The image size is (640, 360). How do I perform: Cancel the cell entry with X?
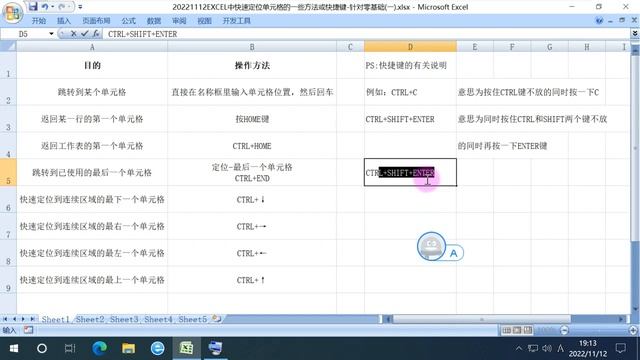click(73, 34)
